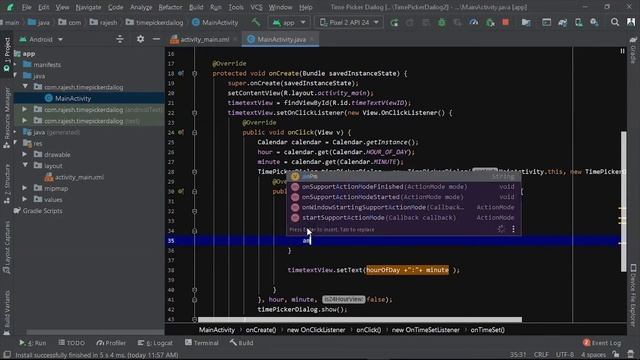Open the app run configuration dropdown
The height and width of the screenshot is (360, 640).
pyautogui.click(x=289, y=22)
